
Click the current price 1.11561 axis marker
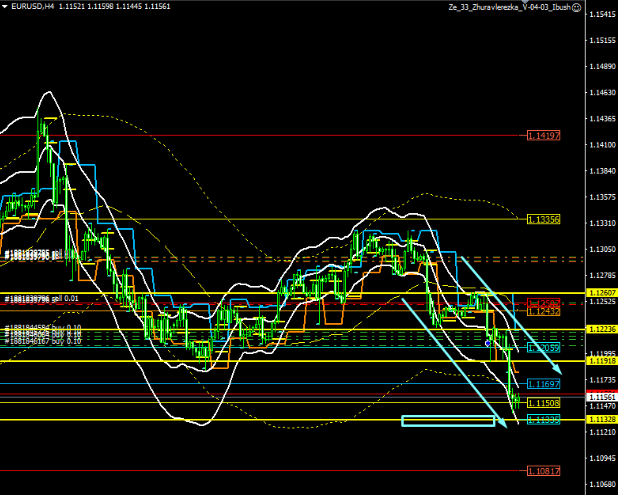point(600,397)
